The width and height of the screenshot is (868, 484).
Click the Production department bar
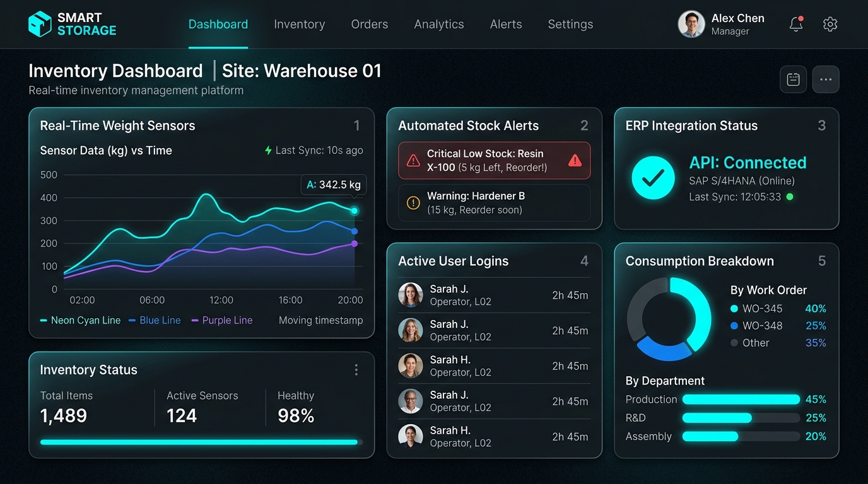click(x=741, y=400)
